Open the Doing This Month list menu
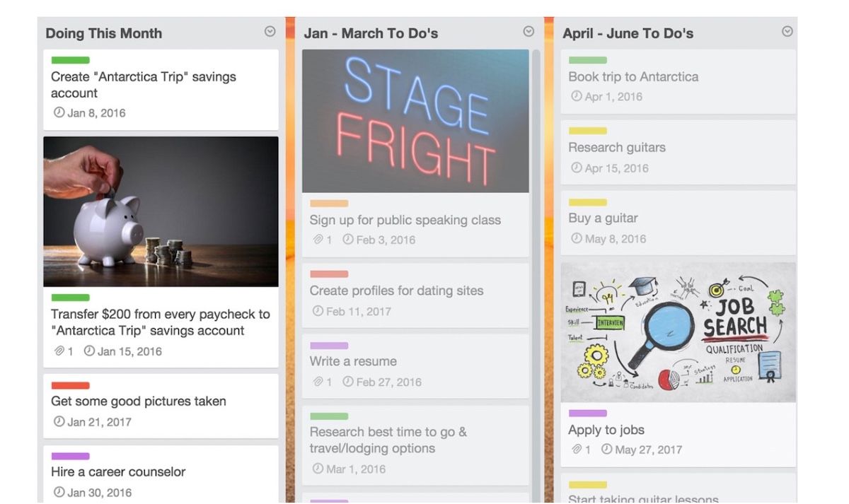 coord(270,32)
